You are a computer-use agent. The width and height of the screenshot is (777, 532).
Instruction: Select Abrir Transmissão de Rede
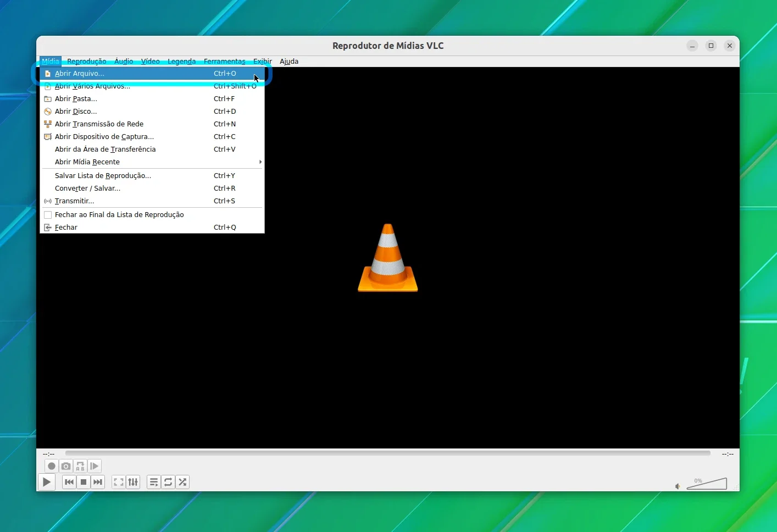pos(152,124)
